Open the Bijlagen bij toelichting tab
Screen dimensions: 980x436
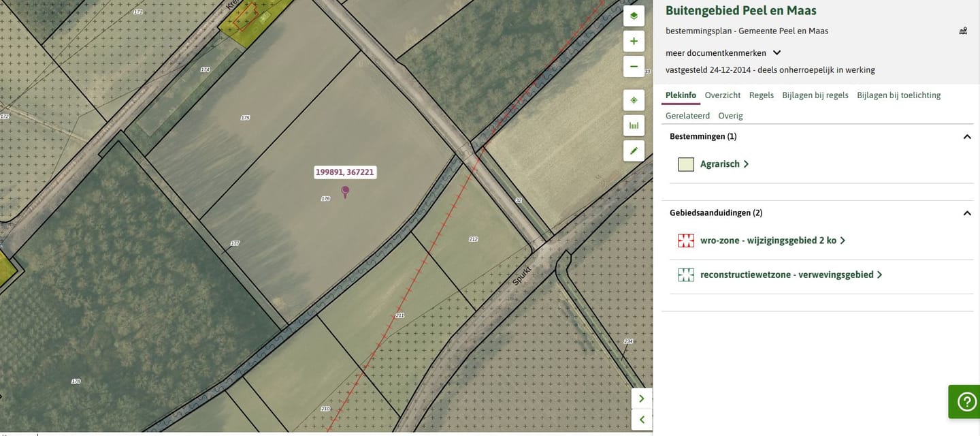[x=899, y=95]
